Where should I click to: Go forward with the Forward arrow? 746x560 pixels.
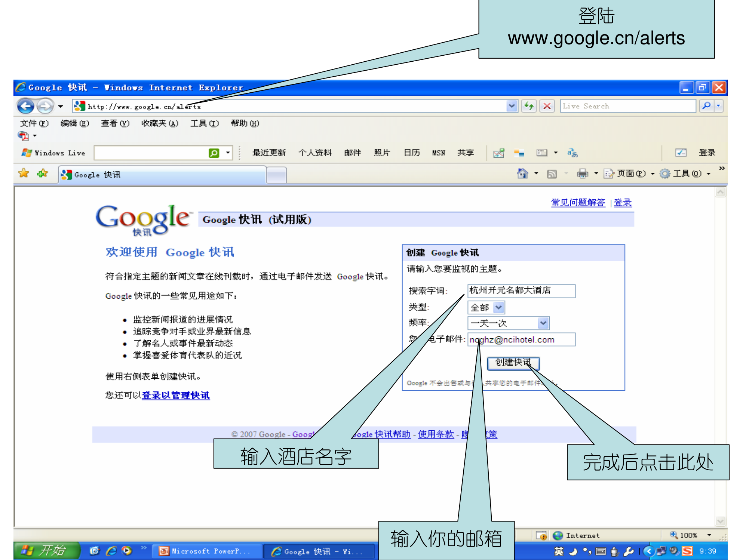[45, 106]
